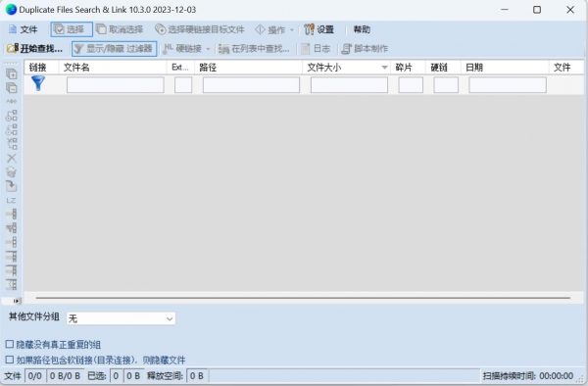Click the first link-tree icon in sidebar
Viewport: 588px width, 386px height.
(x=12, y=116)
